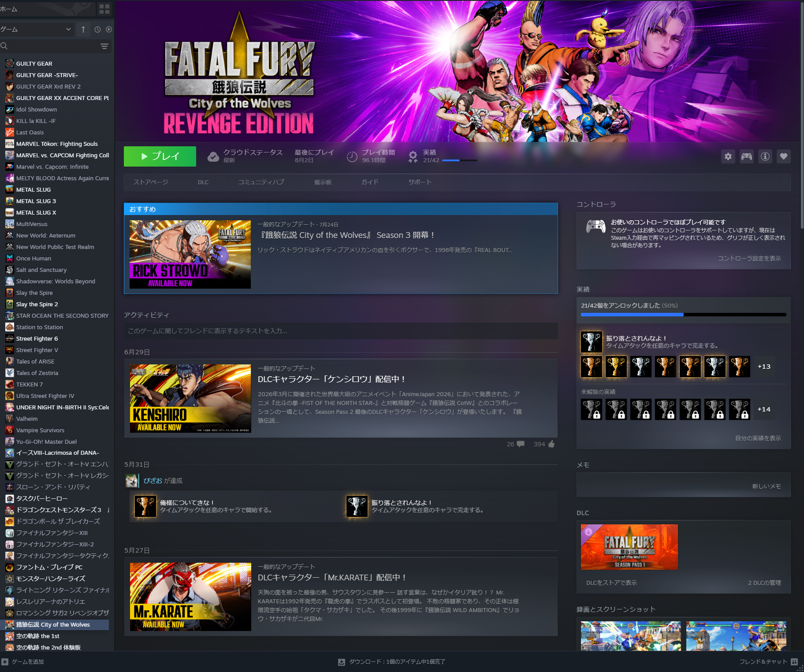Create a note via 新しいメモ

767,486
